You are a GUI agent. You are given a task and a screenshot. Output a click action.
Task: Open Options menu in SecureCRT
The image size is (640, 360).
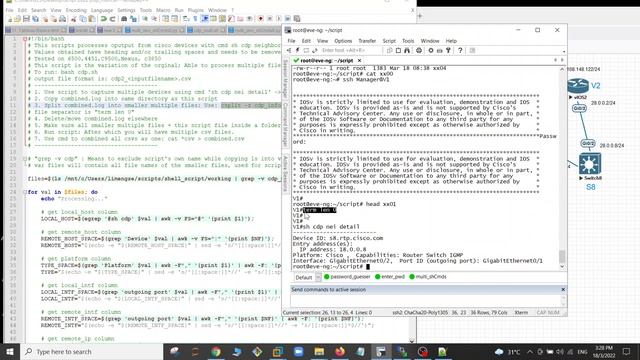pos(343,41)
